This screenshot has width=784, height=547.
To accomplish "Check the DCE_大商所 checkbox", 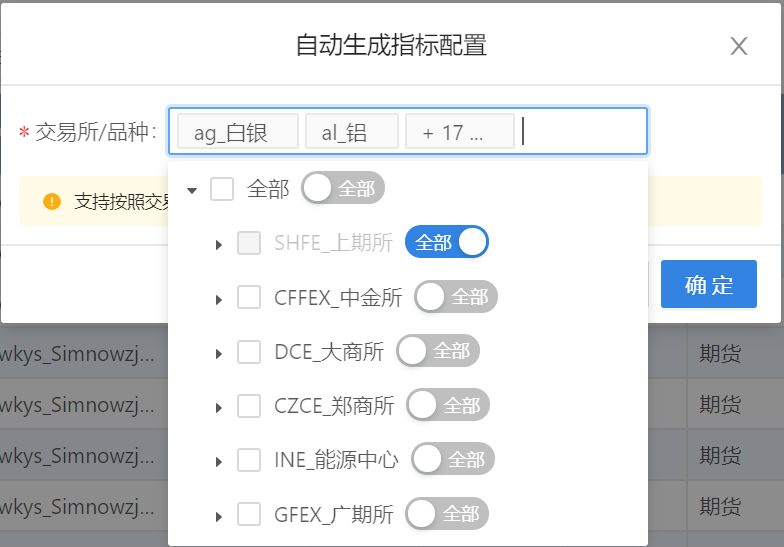I will tap(248, 352).
